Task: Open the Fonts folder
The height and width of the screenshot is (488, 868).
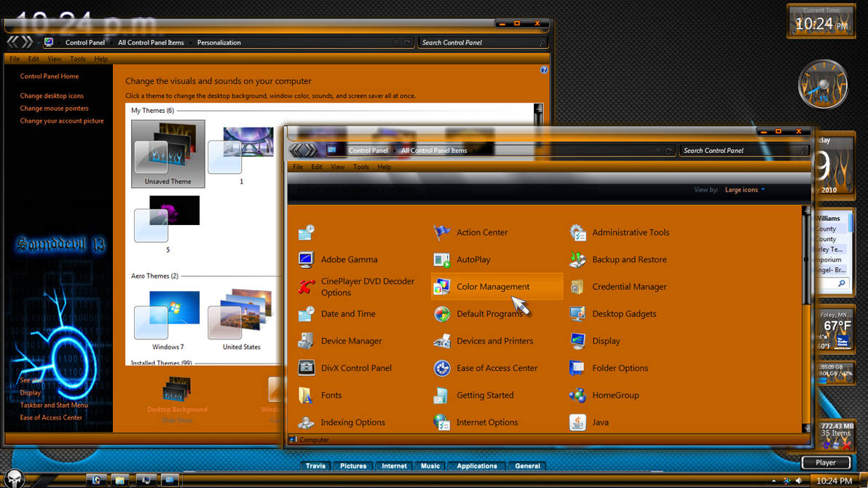Action: (x=331, y=395)
